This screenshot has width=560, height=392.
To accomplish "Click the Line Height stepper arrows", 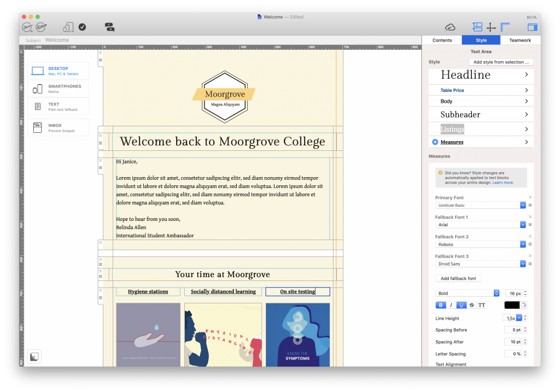I will (x=525, y=318).
